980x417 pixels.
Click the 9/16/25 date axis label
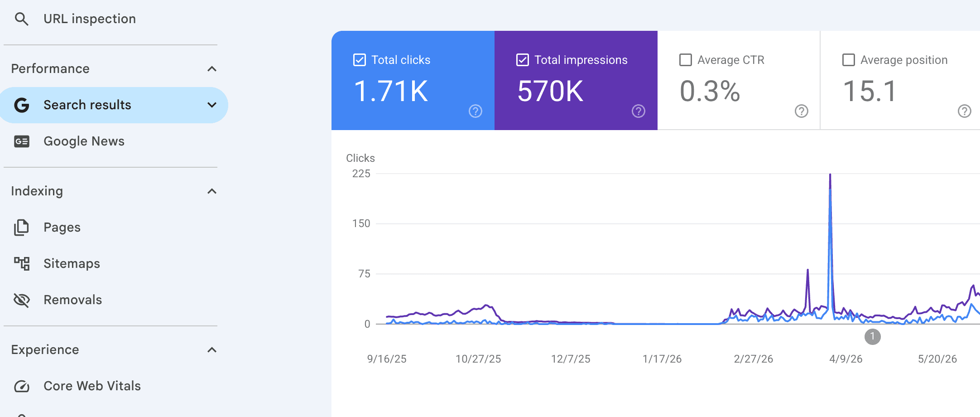387,359
